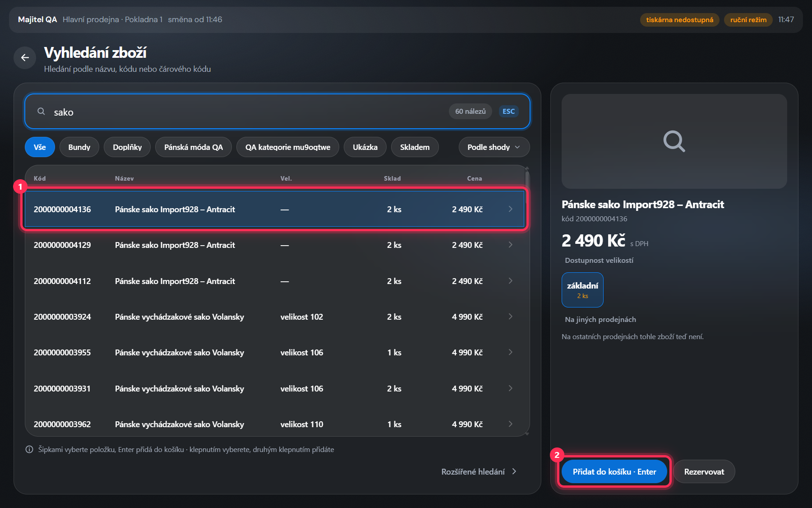This screenshot has height=508, width=812.
Task: Click the large magnifier placeholder product image
Action: (x=674, y=141)
